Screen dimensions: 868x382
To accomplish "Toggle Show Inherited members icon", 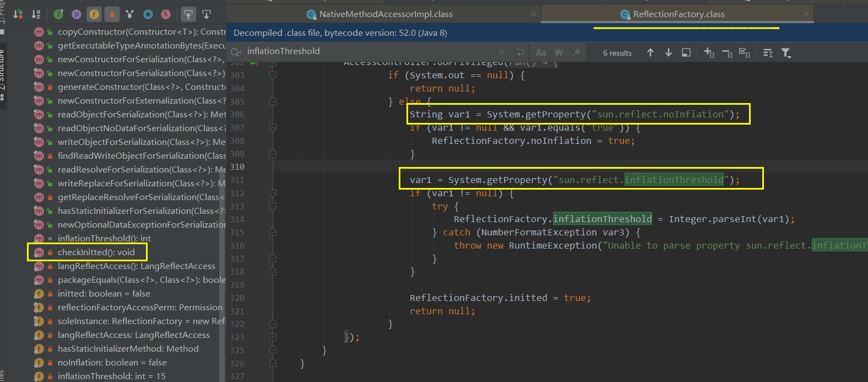I will pos(59,14).
